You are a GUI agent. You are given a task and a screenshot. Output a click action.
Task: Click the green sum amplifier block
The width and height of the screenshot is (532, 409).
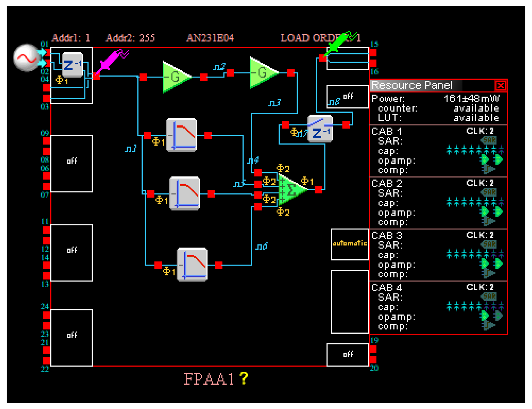pos(292,190)
